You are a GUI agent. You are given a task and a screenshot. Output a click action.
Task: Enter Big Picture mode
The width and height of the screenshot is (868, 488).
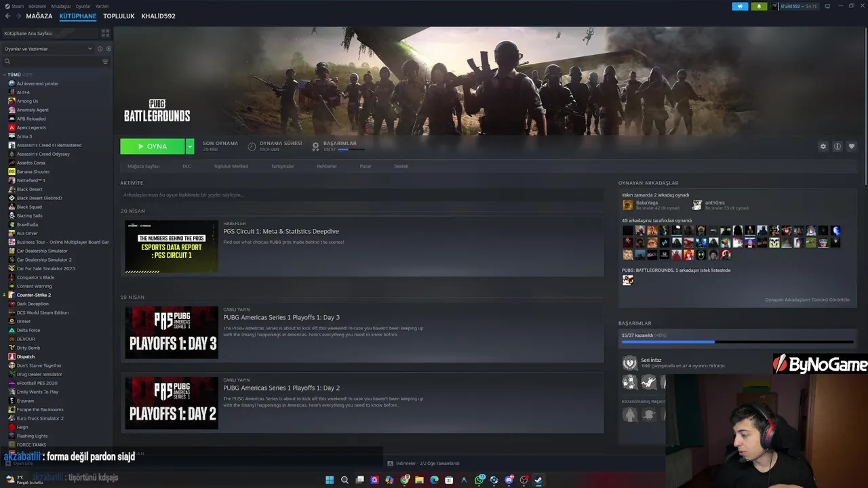click(827, 6)
